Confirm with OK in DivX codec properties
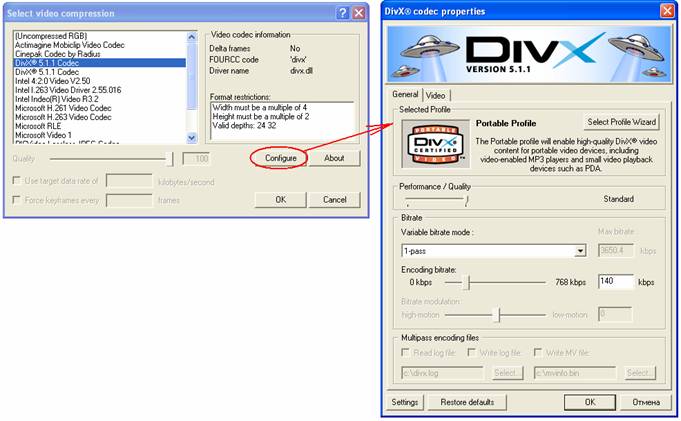Viewport: 681px width, 421px height. pyautogui.click(x=590, y=402)
